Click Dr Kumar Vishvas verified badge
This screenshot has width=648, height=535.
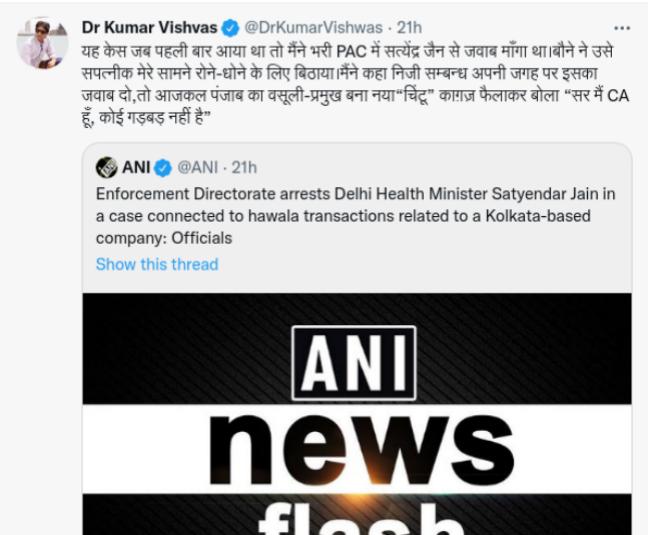tap(231, 28)
